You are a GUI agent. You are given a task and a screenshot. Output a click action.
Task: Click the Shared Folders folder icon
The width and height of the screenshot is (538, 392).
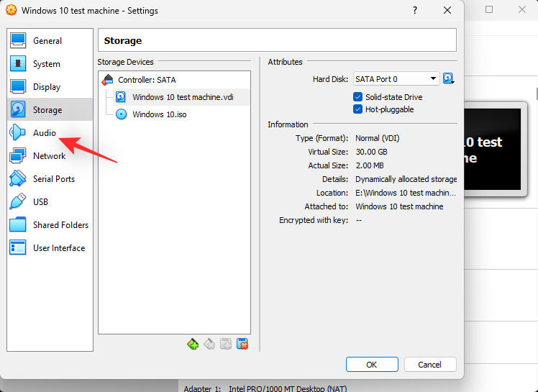pos(18,225)
